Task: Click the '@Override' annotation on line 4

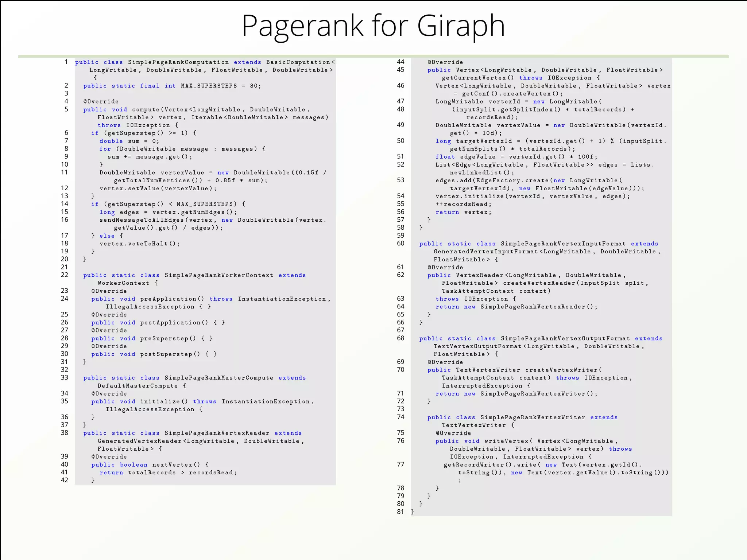Action: click(x=101, y=102)
